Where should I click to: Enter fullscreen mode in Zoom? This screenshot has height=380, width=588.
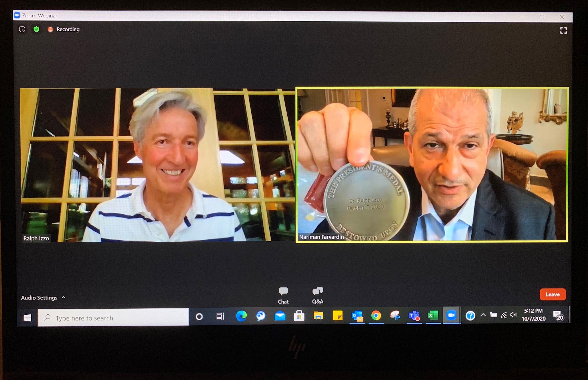tap(563, 31)
